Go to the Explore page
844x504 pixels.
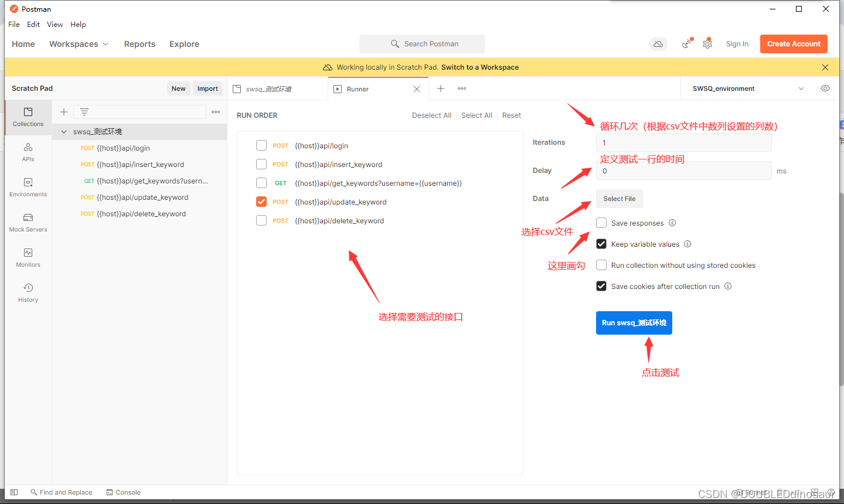point(184,44)
